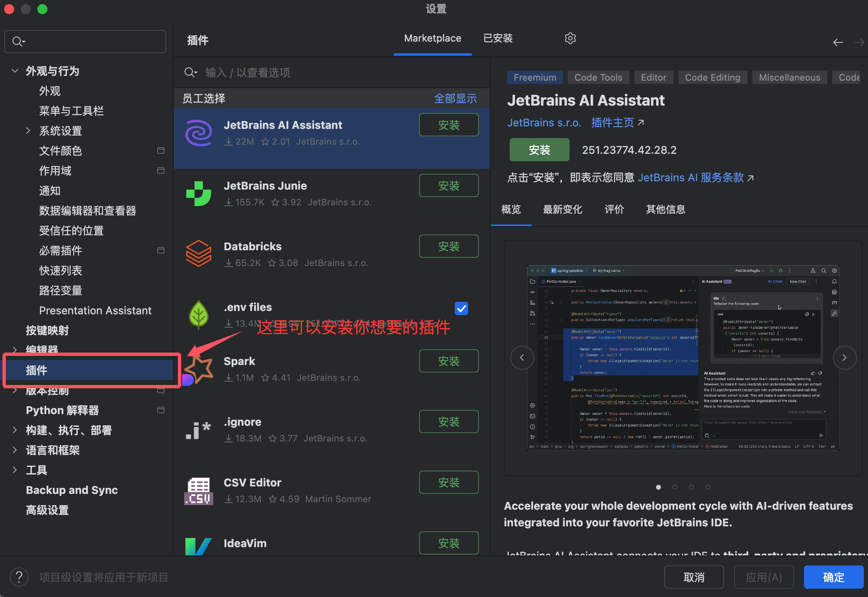This screenshot has width=868, height=597.
Task: Click the 全部显示 link
Action: pos(455,99)
